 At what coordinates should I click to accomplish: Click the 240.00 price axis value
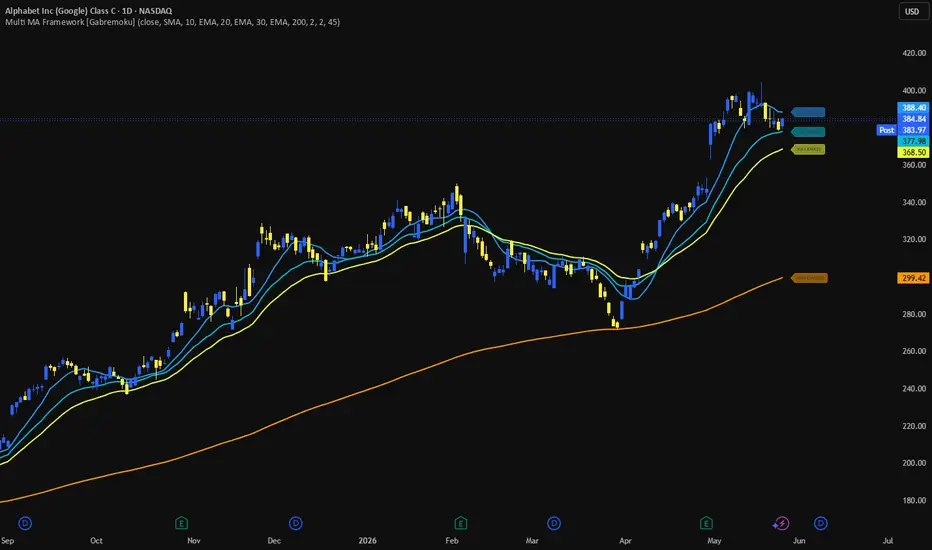[914, 388]
